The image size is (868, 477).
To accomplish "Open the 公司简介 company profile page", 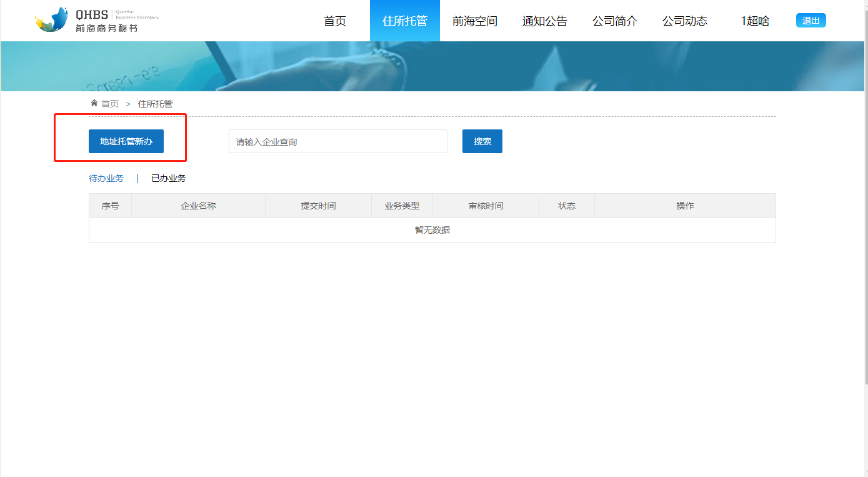I will (x=614, y=21).
